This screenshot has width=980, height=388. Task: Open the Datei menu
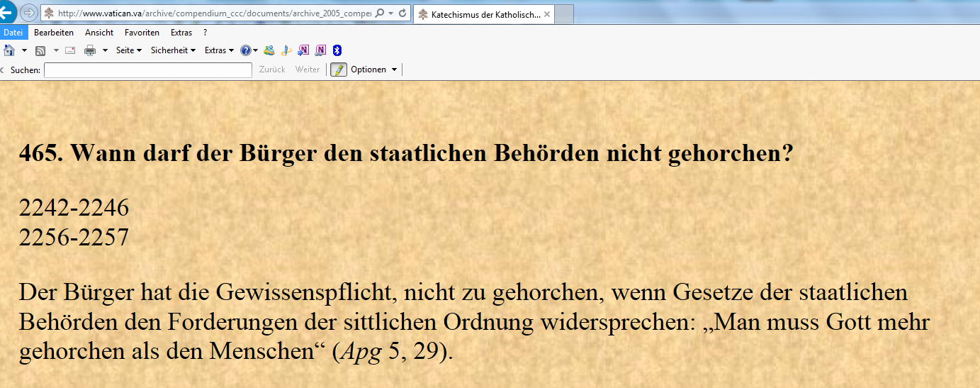13,33
